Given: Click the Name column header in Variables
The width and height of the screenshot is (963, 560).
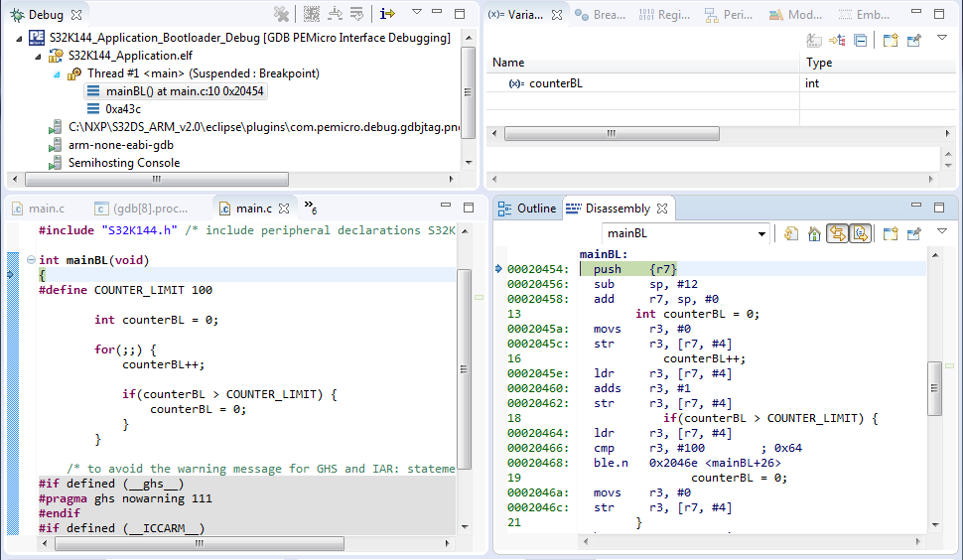Looking at the screenshot, I should pos(643,62).
